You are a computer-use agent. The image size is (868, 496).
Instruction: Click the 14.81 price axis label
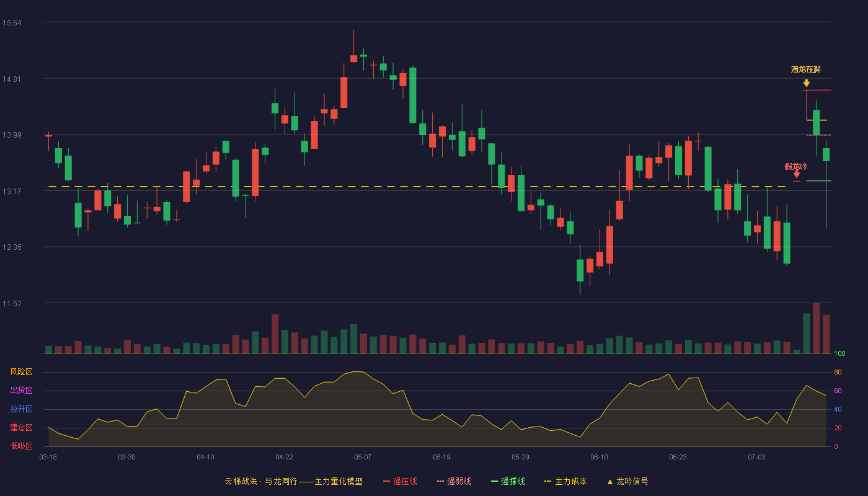(x=12, y=79)
